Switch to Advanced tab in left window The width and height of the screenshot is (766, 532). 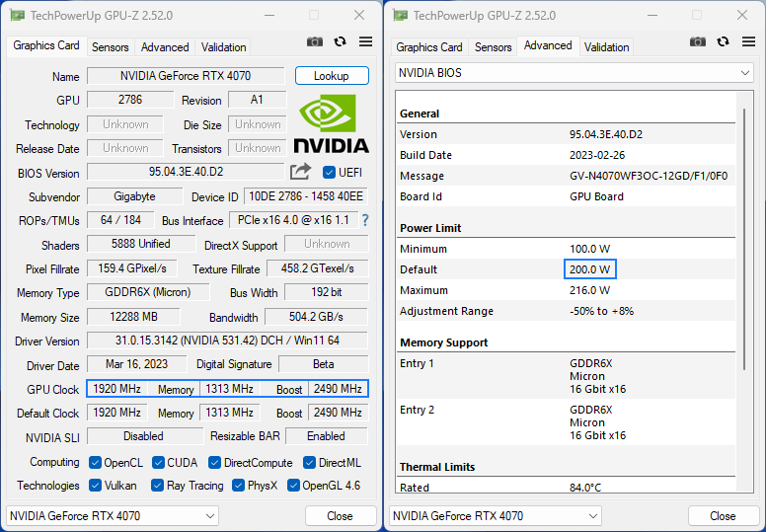click(165, 47)
